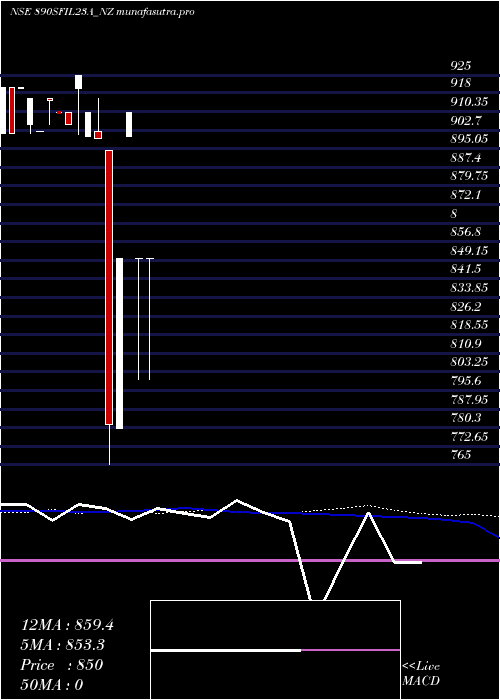Image resolution: width=500 pixels, height=700 pixels.
Task: Click the 818.55 price axis label
Action: 469,325
